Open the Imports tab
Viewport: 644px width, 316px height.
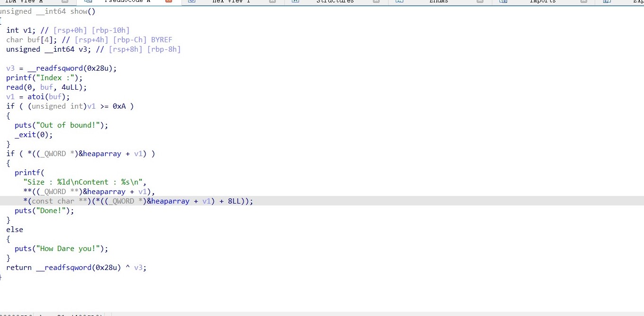[543, 1]
